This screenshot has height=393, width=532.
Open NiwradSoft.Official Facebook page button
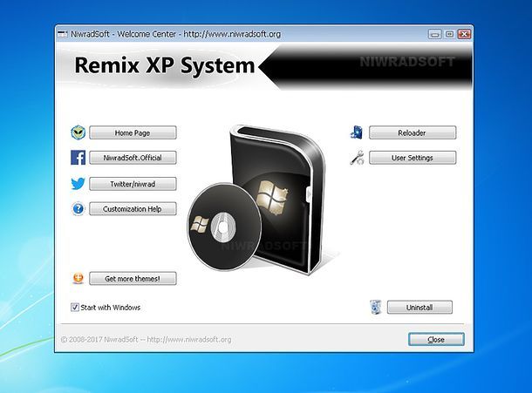pyautogui.click(x=133, y=158)
